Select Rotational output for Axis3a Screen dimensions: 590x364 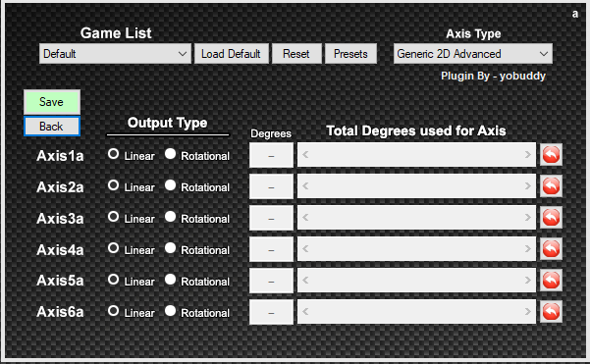[x=171, y=217]
